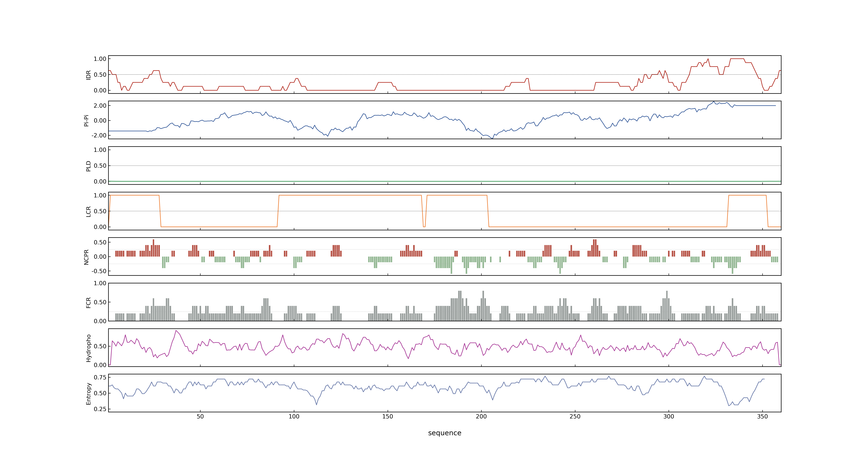The height and width of the screenshot is (463, 868).
Task: Click the x-axis tick label 50
Action: [x=200, y=416]
